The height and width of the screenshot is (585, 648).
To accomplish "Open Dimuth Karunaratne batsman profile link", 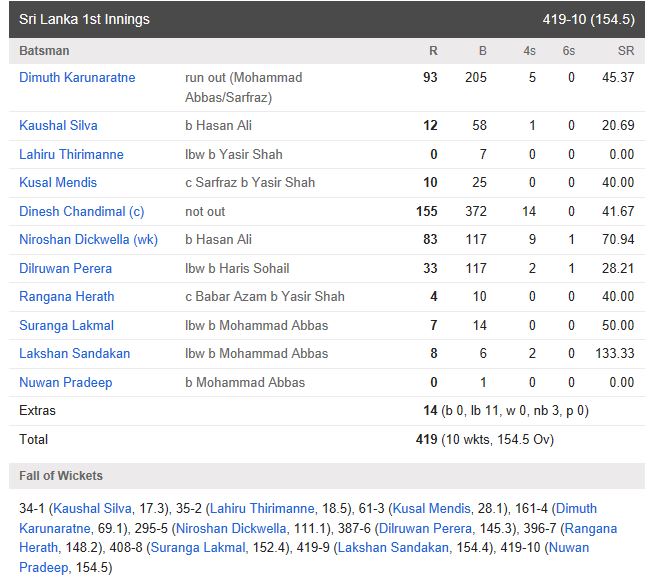I will pyautogui.click(x=77, y=77).
